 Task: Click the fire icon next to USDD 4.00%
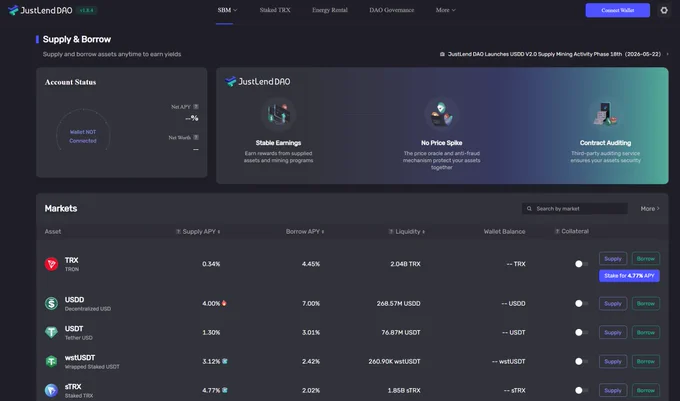coord(224,303)
